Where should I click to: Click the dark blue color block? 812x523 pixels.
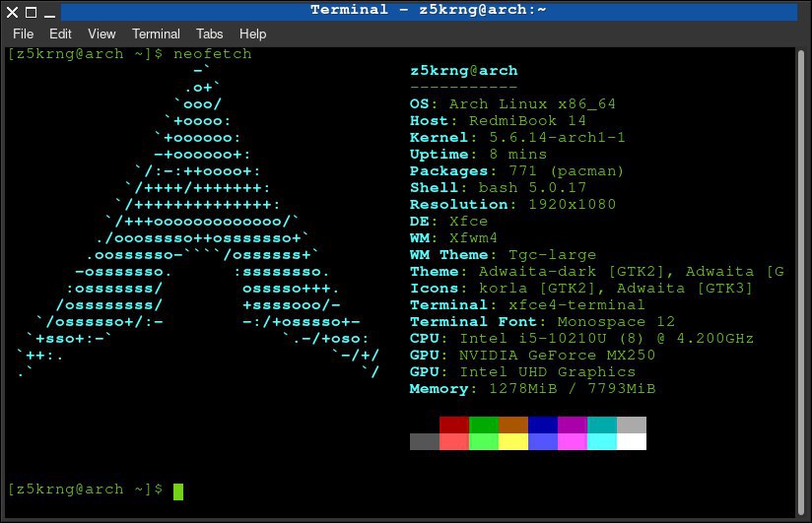[543, 425]
